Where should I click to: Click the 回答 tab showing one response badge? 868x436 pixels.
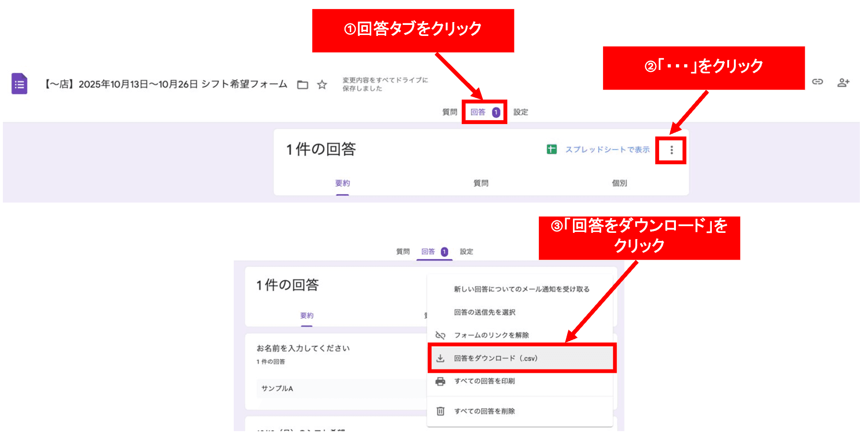coord(484,112)
